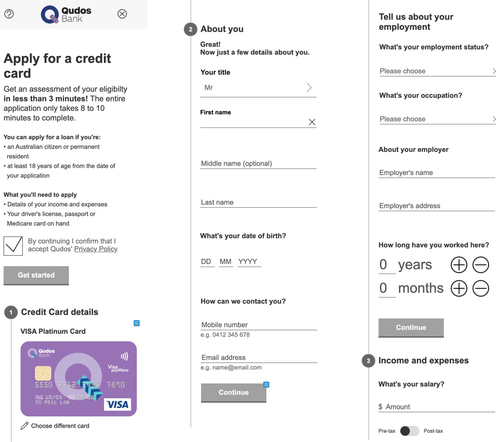This screenshot has width=504, height=442.
Task: Open the Privacy Policy link
Action: pos(96,249)
